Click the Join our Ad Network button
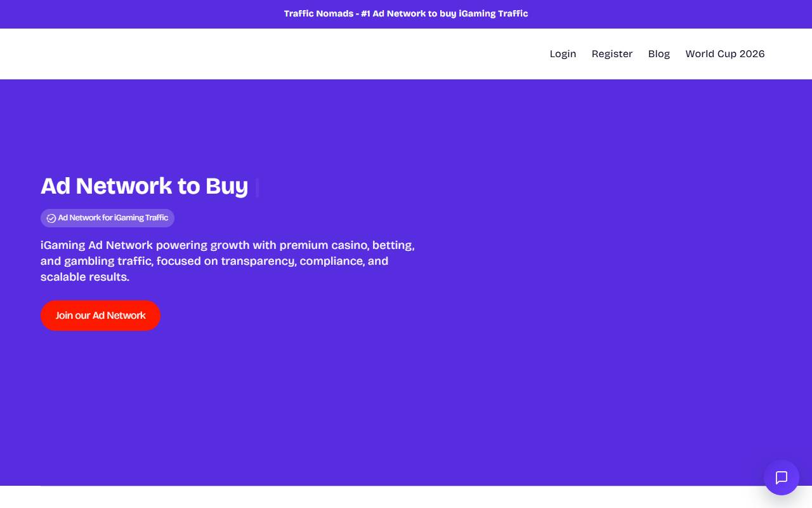Viewport: 812px width, 508px height. 100,316
